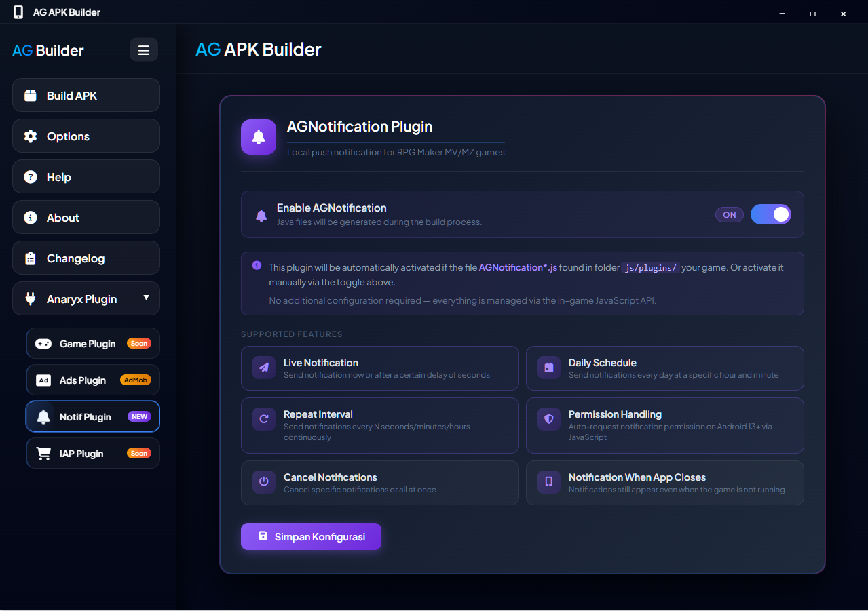Toggle the Enable AGNotification switch off

(x=771, y=214)
